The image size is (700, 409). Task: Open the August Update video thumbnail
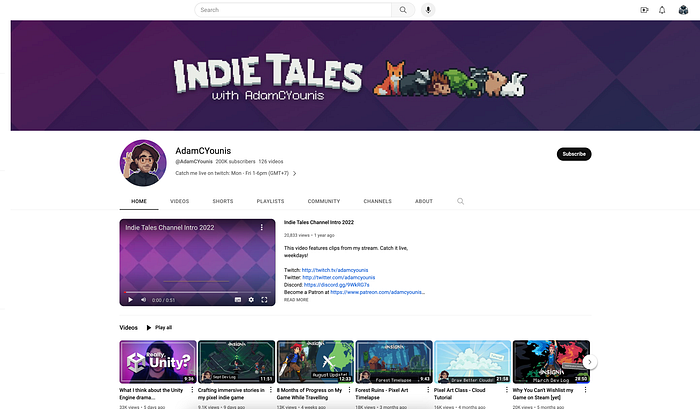point(315,362)
